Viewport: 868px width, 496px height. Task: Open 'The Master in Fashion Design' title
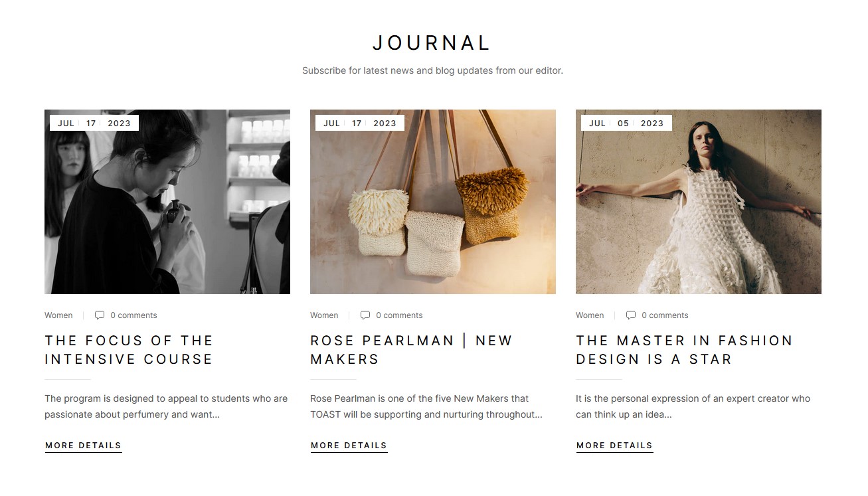tap(685, 350)
